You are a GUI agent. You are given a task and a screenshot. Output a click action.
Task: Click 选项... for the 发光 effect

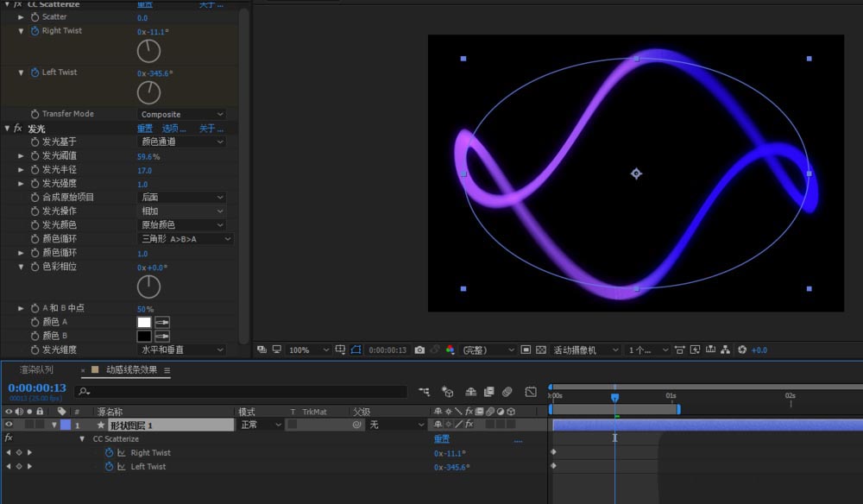click(173, 129)
